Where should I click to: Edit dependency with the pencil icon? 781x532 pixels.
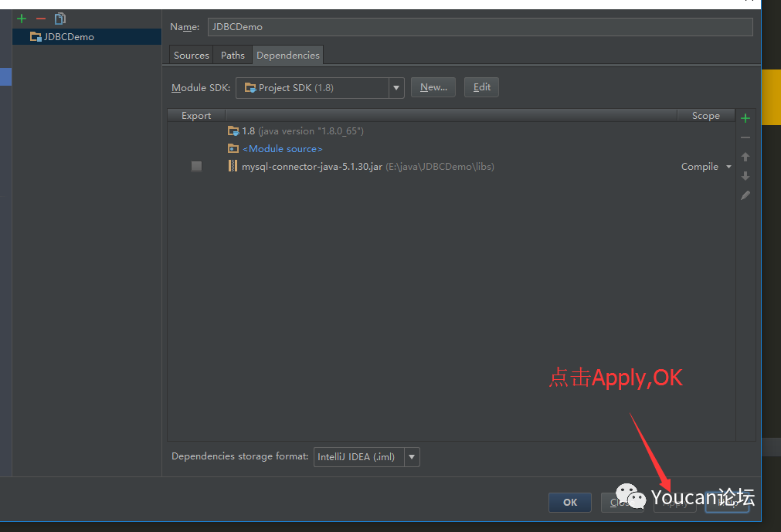pos(745,195)
